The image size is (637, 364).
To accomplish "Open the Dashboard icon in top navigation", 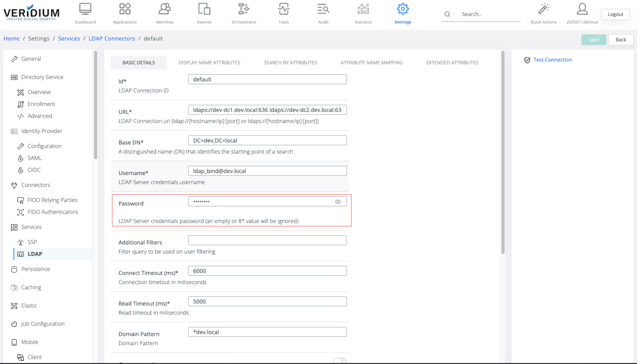I will point(85,10).
